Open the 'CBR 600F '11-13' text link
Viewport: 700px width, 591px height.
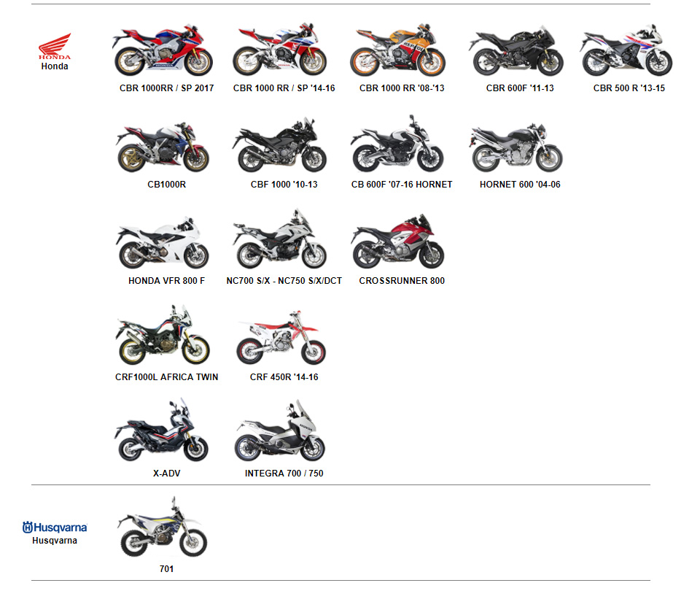pos(520,88)
